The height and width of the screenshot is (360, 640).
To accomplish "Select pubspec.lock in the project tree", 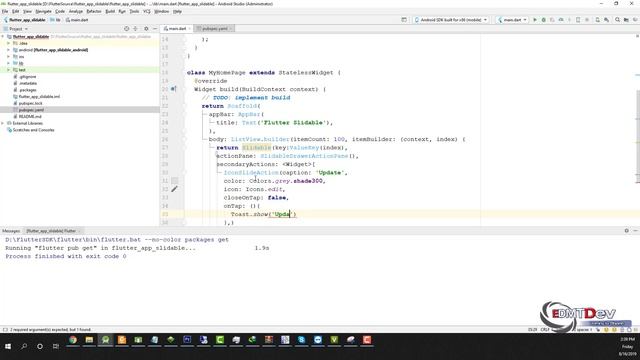I will [30, 103].
